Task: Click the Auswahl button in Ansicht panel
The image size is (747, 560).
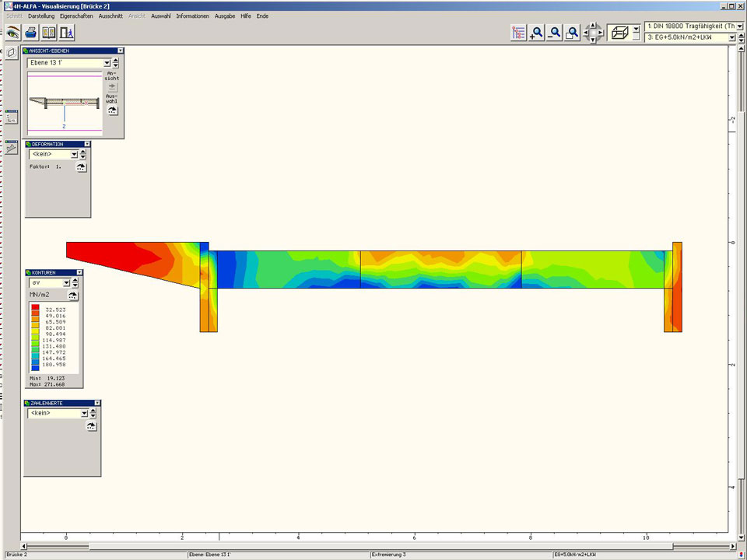Action: coord(113,110)
